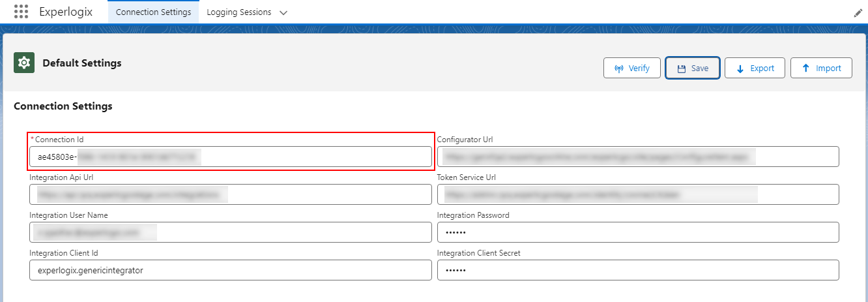
Task: Click the Integration Client Id input
Action: point(231,270)
